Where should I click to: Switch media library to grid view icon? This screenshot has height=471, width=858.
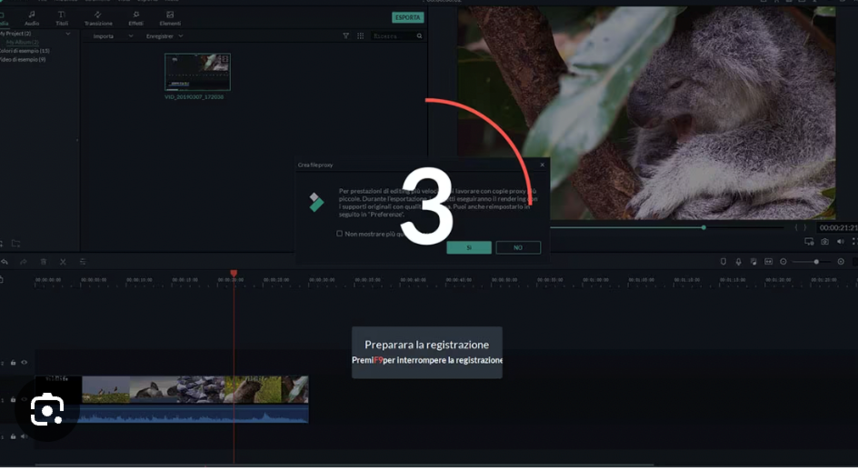click(361, 36)
